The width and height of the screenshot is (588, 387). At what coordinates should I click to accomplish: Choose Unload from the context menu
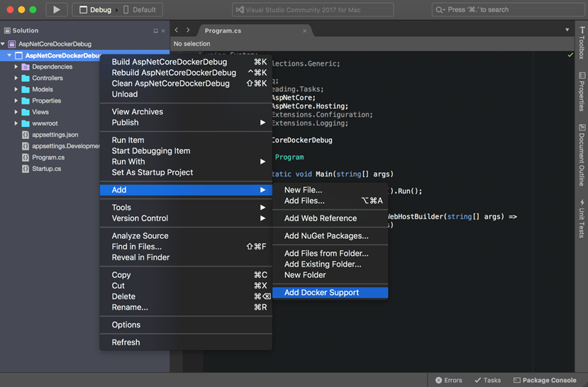click(186, 94)
